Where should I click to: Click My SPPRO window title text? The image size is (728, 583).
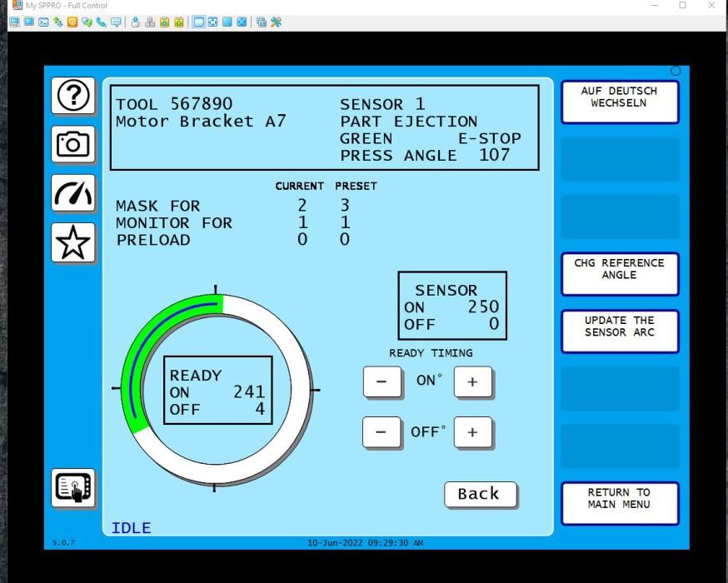(x=67, y=6)
